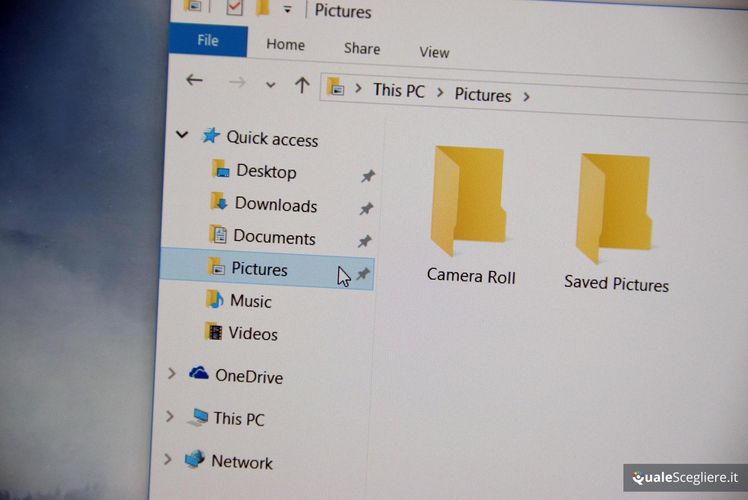Collapse the Quick access section
This screenshot has width=748, height=500.
click(181, 134)
